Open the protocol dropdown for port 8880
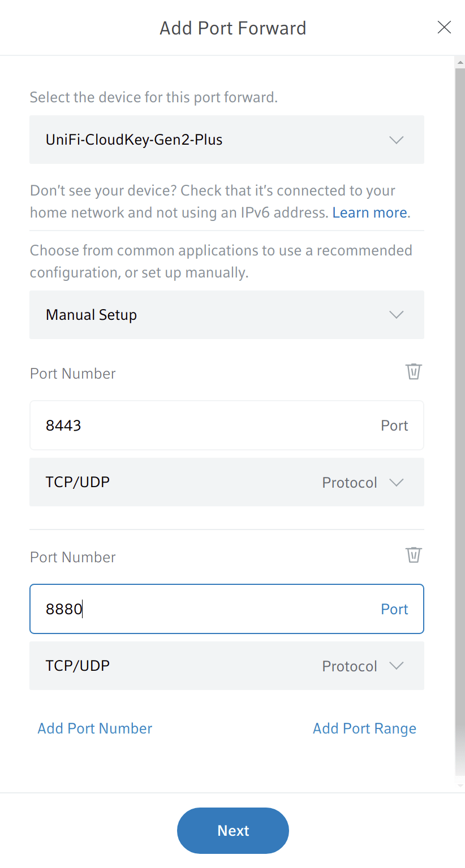465x868 pixels. tap(226, 666)
